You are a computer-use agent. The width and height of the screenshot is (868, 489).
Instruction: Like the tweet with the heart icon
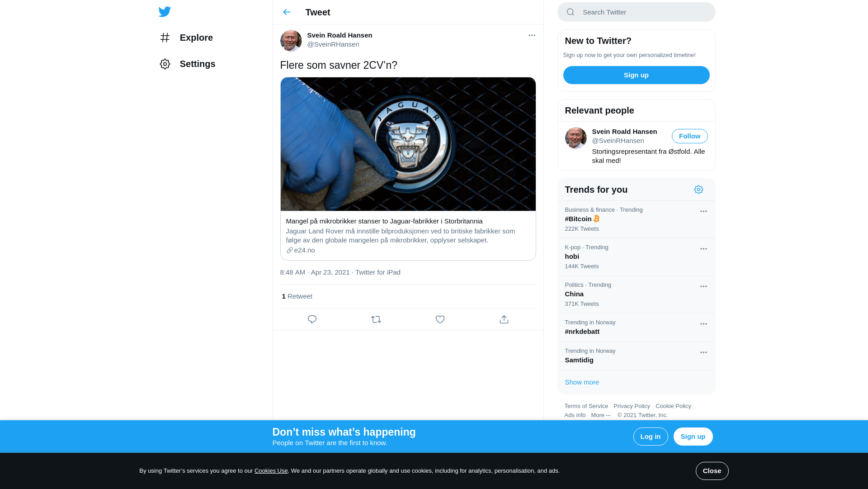tap(440, 319)
